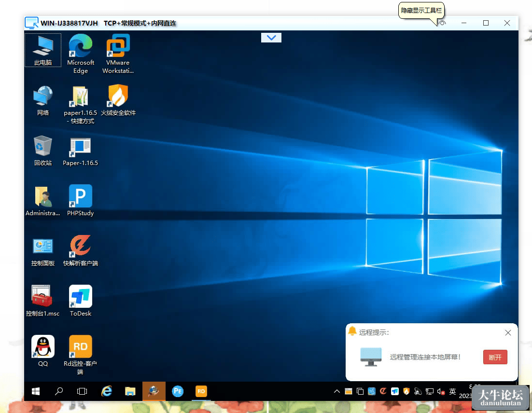Click the highlighted globe app on taskbar

[x=154, y=391]
